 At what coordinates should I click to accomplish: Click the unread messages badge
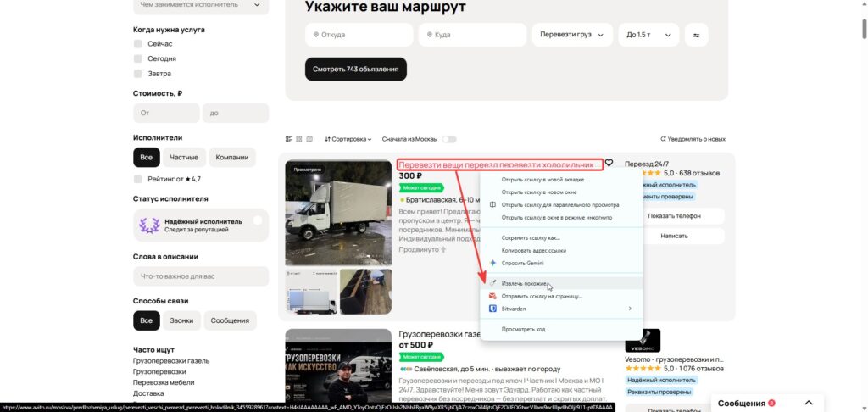point(771,404)
